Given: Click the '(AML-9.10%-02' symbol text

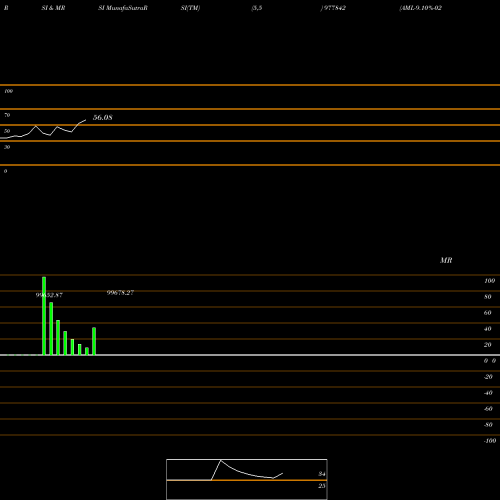Looking at the screenshot, I should [x=420, y=8].
